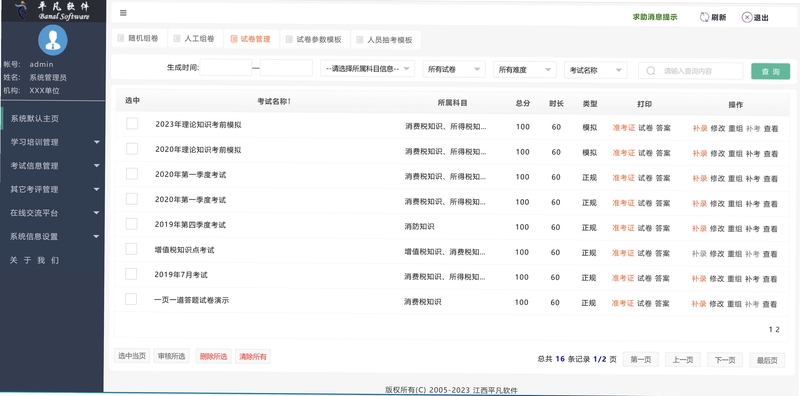Check the 2019年7月考试 row checkbox

click(131, 274)
